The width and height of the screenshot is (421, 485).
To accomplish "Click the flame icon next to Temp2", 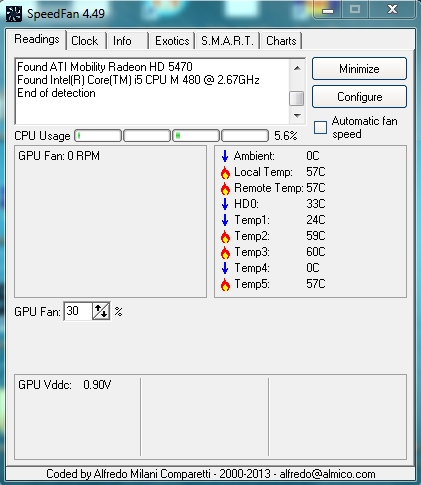I will tap(225, 236).
